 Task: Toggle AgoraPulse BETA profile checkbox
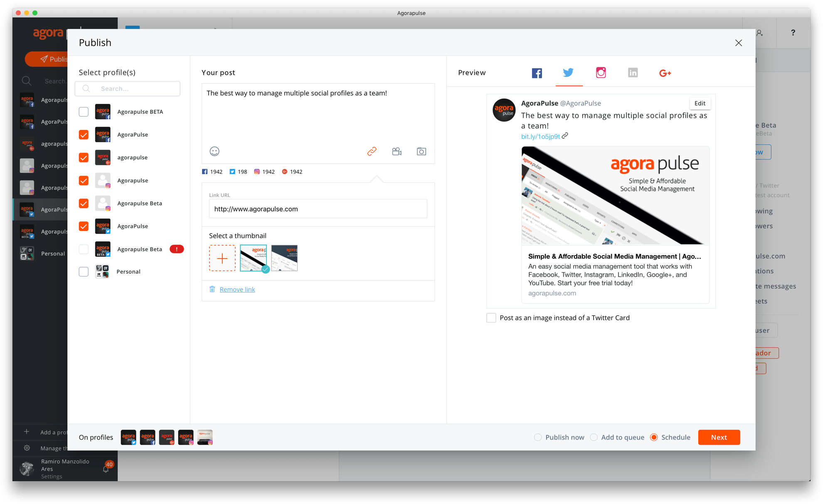pyautogui.click(x=84, y=111)
